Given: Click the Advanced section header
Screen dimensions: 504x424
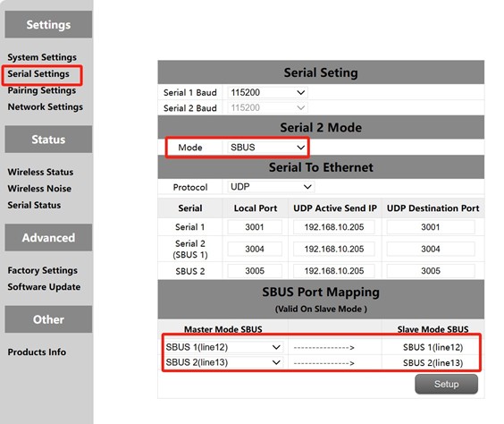Looking at the screenshot, I should (48, 237).
